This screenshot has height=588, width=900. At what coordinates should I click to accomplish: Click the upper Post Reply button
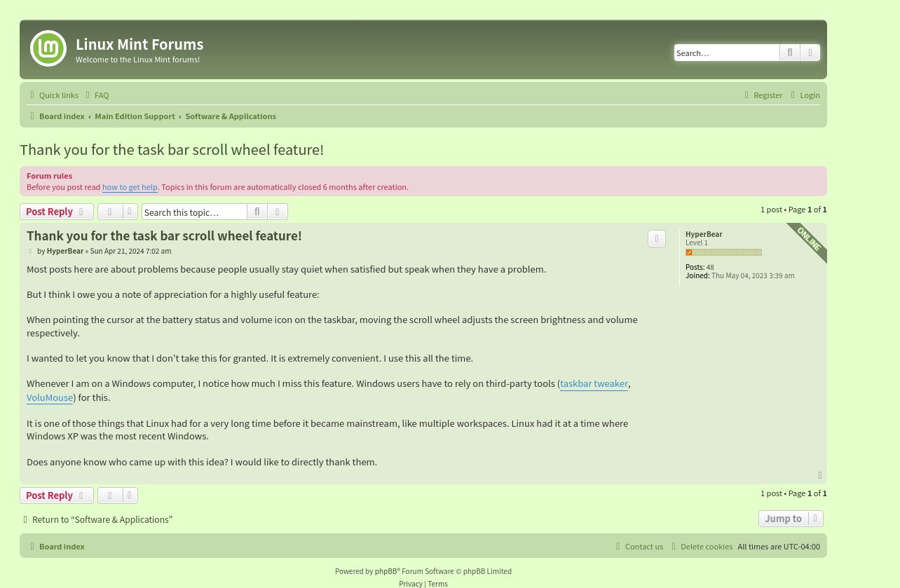[57, 212]
